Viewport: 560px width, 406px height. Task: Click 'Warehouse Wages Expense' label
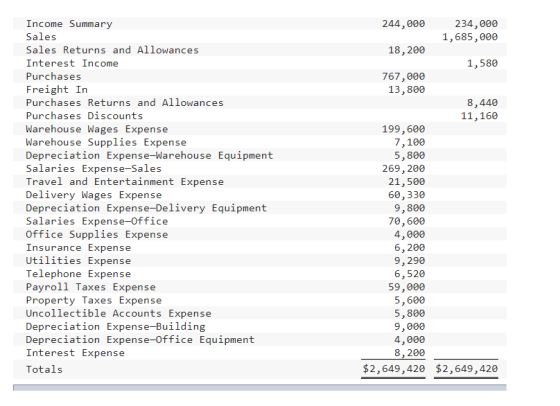tap(97, 129)
